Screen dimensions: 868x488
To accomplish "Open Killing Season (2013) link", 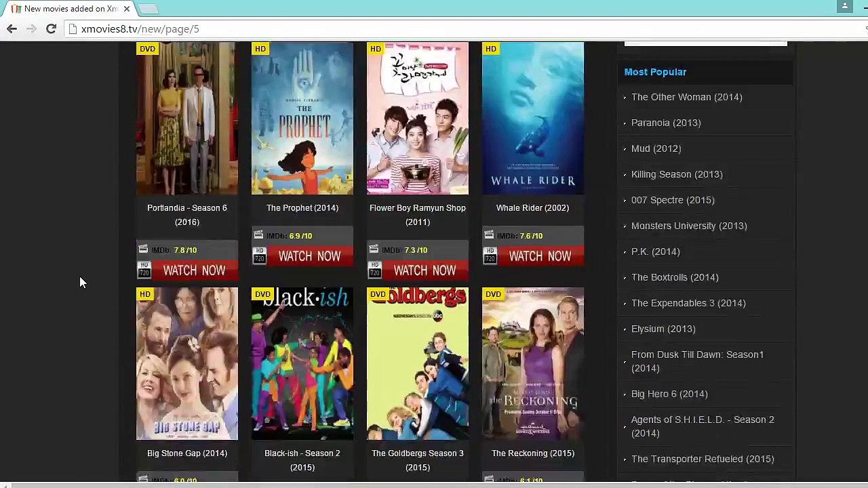I will 677,174.
